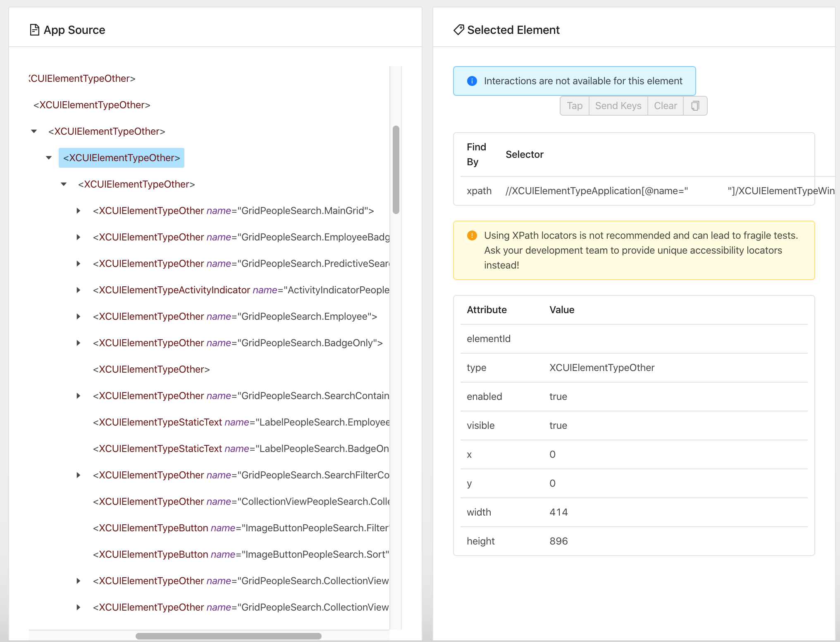This screenshot has height=642, width=840.
Task: Expand the ActivityIndicator element node
Action: click(x=79, y=290)
